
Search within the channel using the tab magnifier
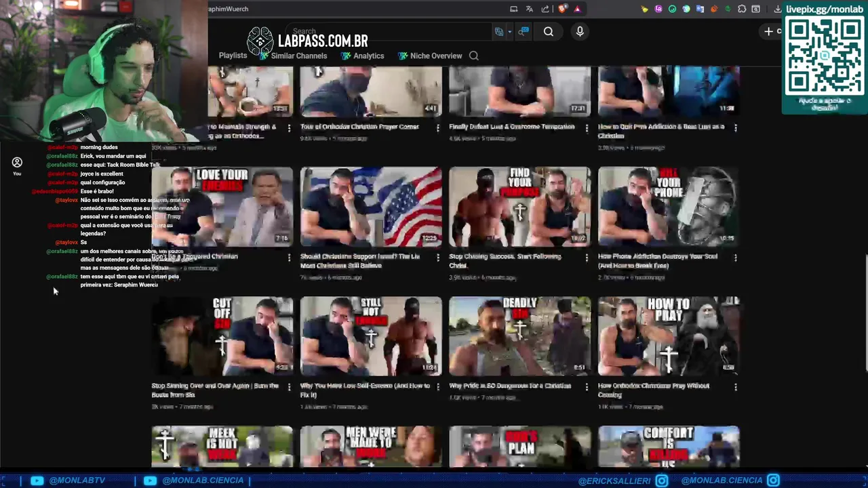tap(474, 56)
